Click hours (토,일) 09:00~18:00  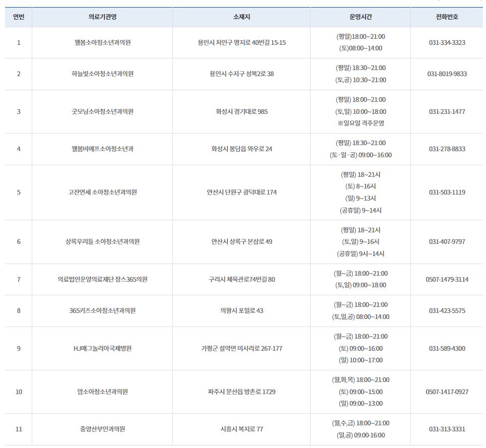click(360, 285)
